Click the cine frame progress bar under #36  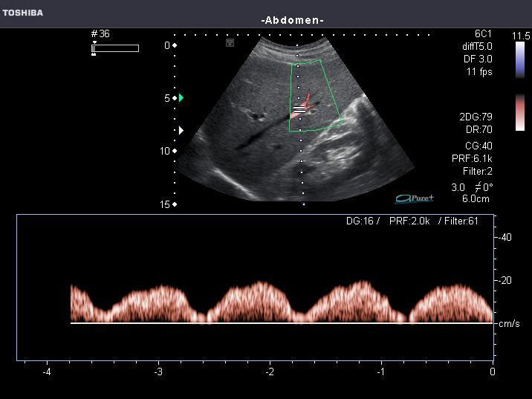tap(115, 48)
